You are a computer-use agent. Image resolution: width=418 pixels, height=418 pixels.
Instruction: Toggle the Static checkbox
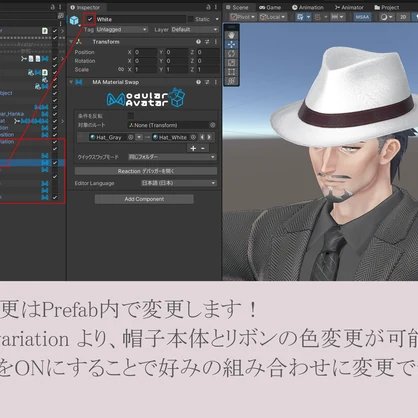coord(191,19)
